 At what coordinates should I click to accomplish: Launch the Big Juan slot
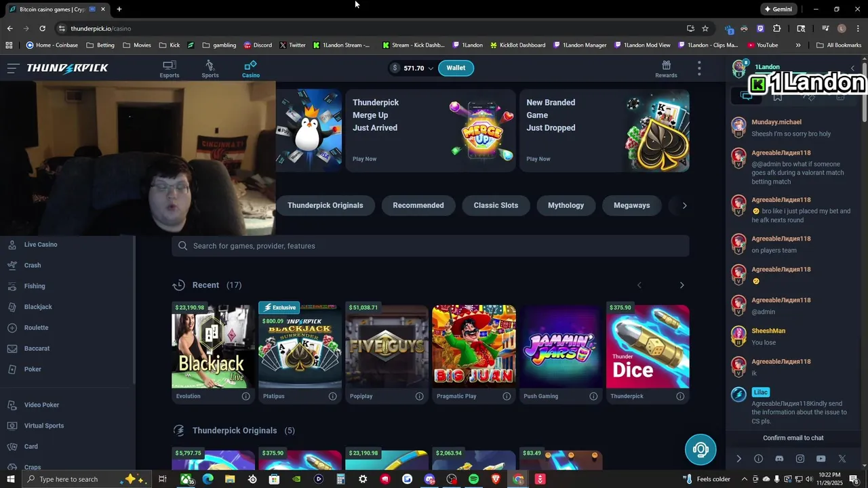(x=473, y=346)
